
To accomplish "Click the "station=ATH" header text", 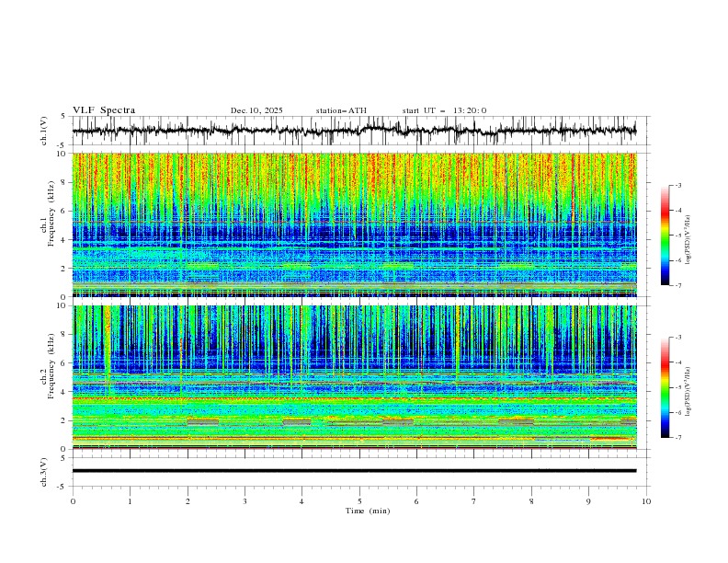I will coord(341,110).
